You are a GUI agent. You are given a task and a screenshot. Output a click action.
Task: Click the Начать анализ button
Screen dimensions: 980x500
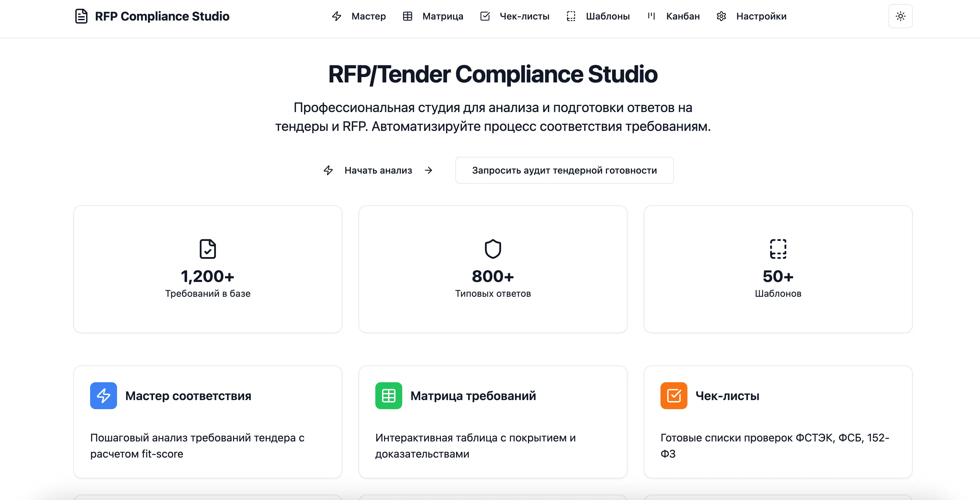pos(379,170)
